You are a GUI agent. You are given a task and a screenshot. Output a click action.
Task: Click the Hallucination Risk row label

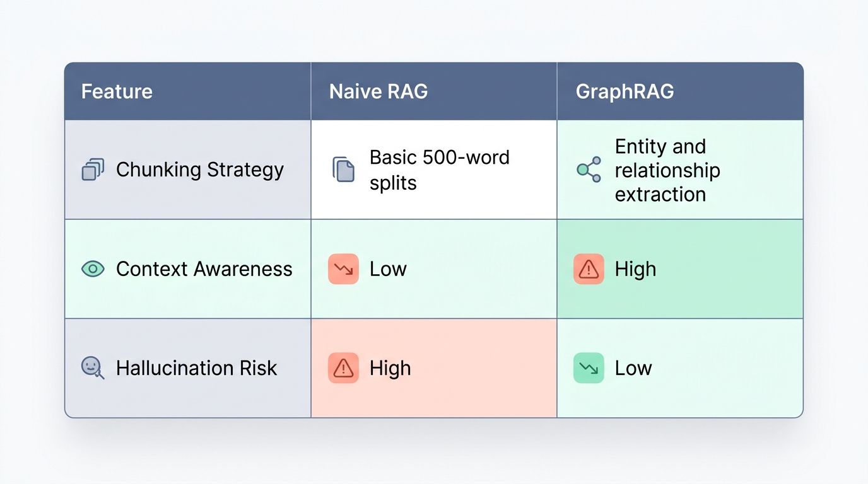click(x=197, y=368)
